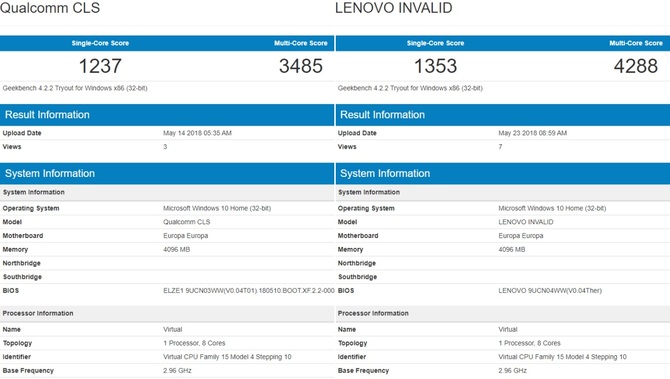
Task: Click Multi-Core Score label above 3485
Action: 301,43
